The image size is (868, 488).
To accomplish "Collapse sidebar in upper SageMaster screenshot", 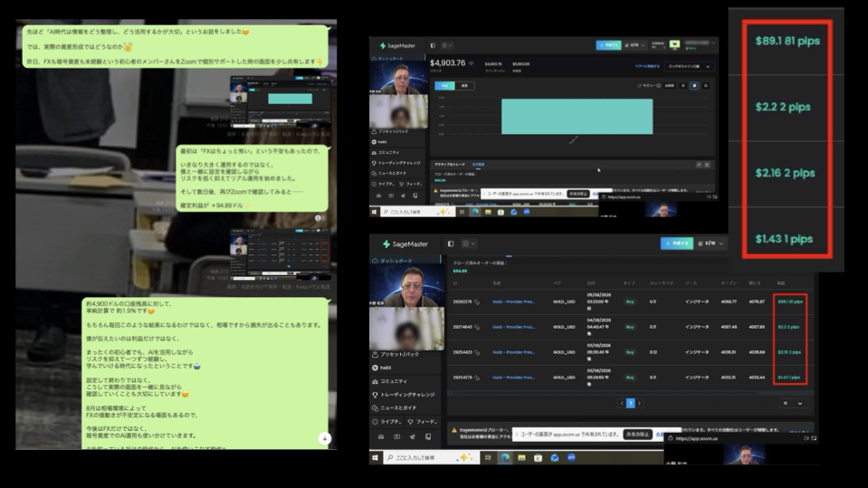I will (x=433, y=45).
